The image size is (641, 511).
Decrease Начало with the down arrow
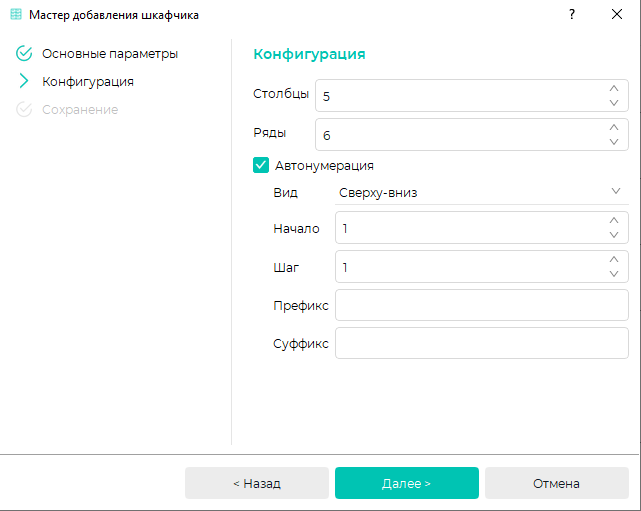pos(614,235)
